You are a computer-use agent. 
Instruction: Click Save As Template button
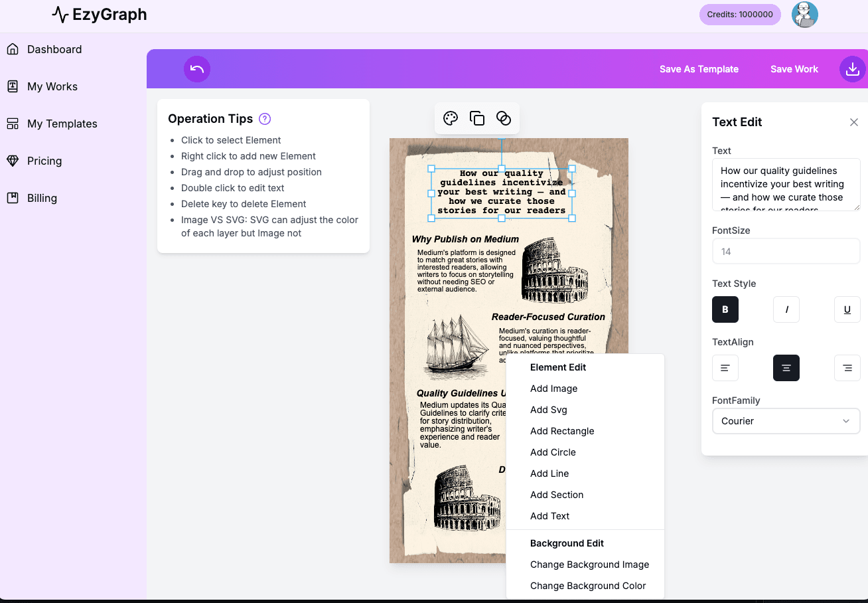699,69
